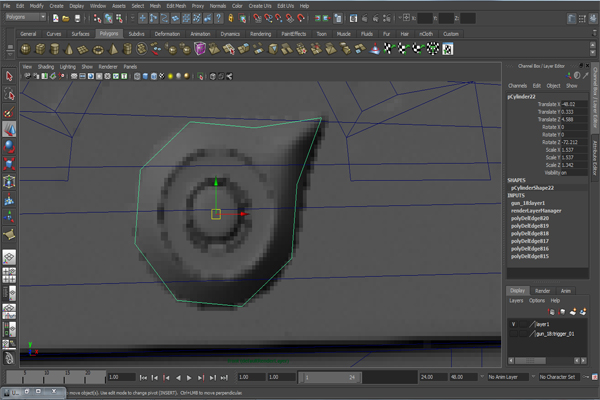Activate the Soft Modification tool
This screenshot has height=400, width=600.
pos(9,199)
